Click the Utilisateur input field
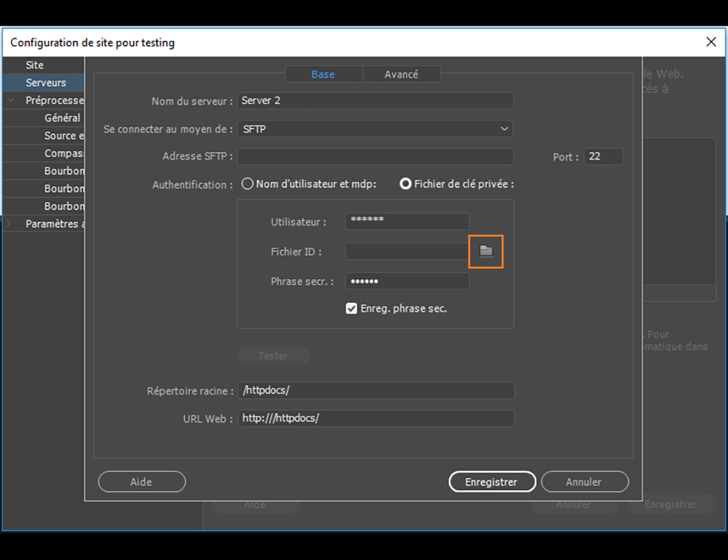Viewport: 728px width, 560px height. (x=407, y=222)
